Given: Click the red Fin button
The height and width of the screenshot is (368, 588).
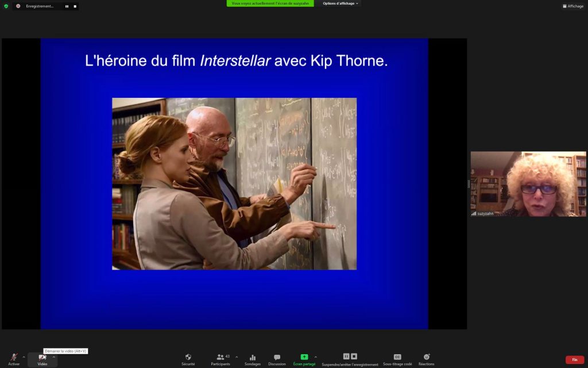Looking at the screenshot, I should click(574, 360).
